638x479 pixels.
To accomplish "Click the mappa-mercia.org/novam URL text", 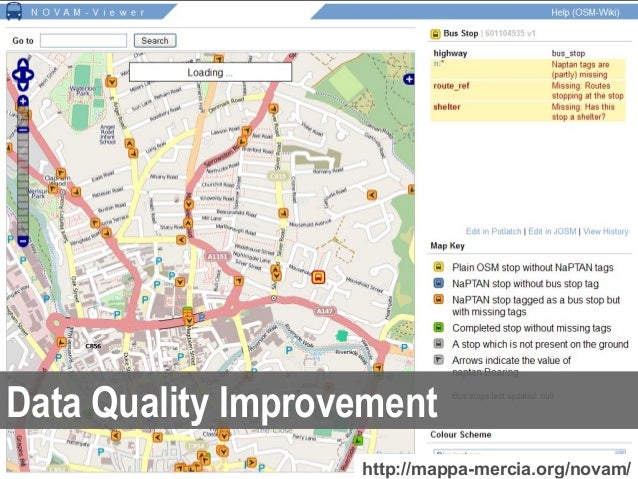I will click(496, 469).
